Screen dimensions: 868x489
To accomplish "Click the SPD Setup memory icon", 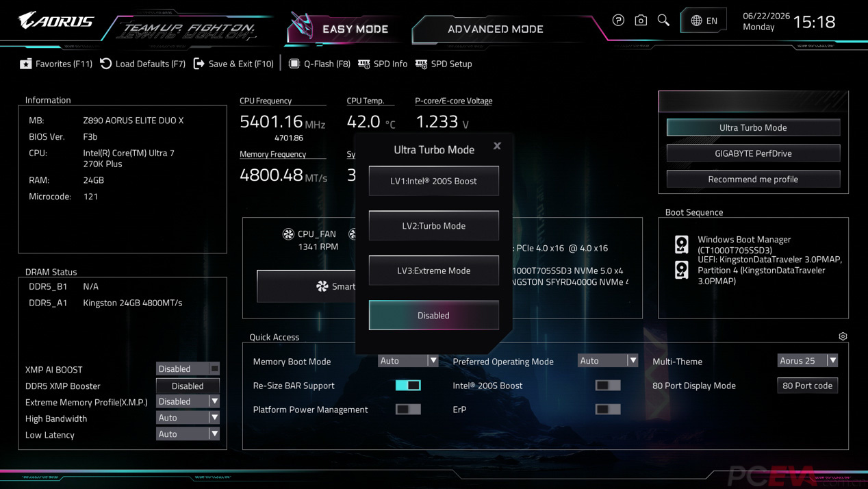I will 421,64.
